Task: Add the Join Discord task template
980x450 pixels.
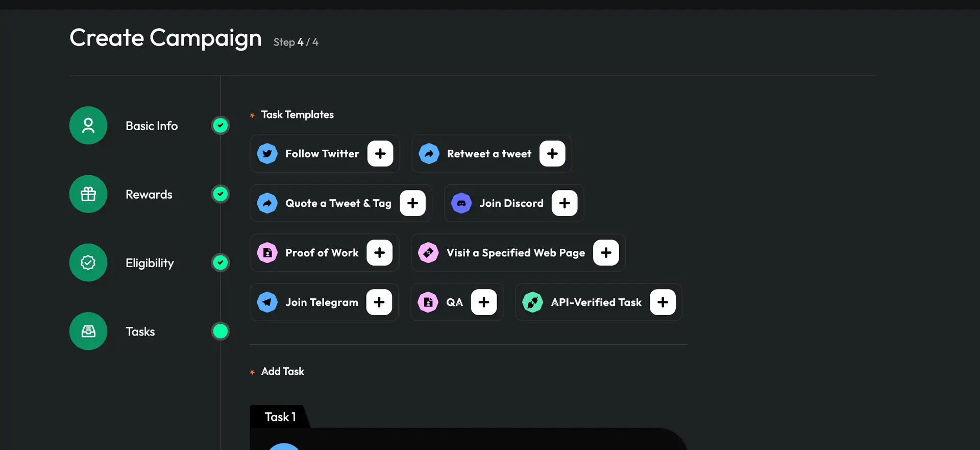Action: click(565, 203)
